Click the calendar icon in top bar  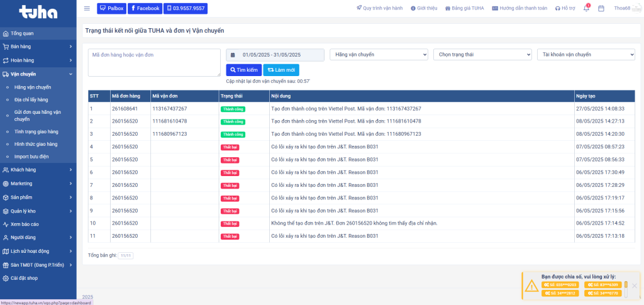[601, 8]
